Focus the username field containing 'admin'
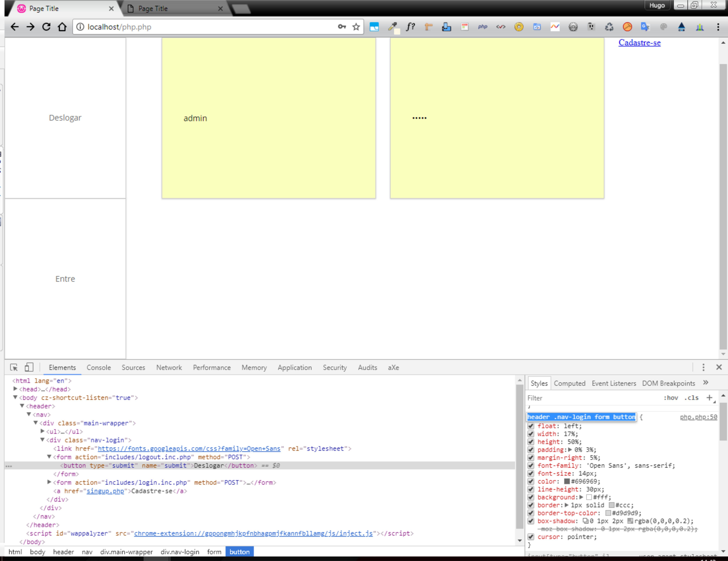 click(269, 118)
